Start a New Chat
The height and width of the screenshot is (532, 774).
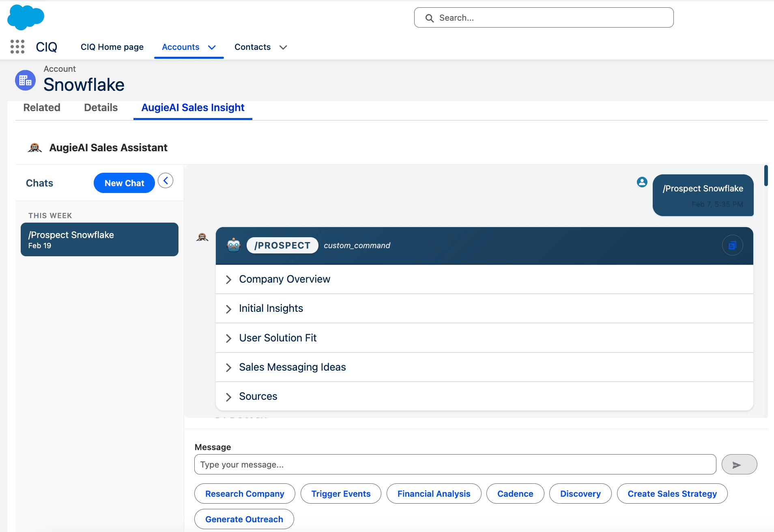124,183
